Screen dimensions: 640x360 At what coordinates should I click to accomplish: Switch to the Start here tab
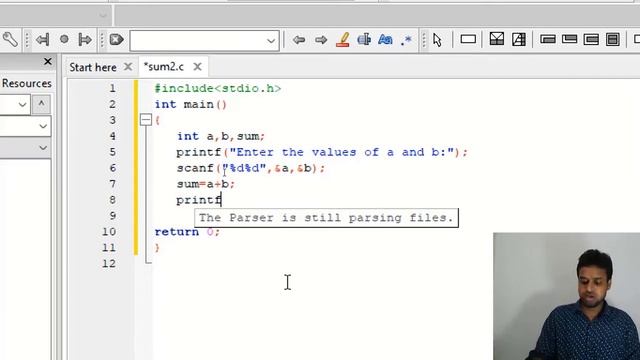[93, 67]
